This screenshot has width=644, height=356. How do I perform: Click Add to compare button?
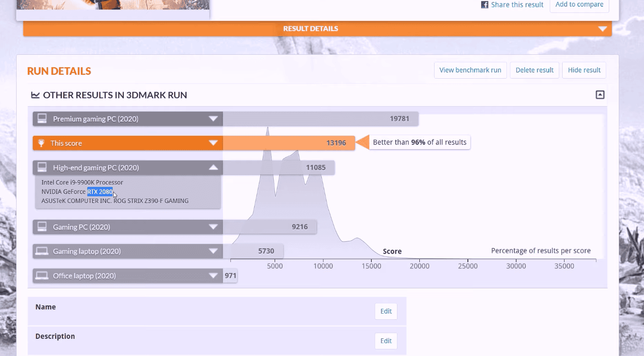point(579,5)
